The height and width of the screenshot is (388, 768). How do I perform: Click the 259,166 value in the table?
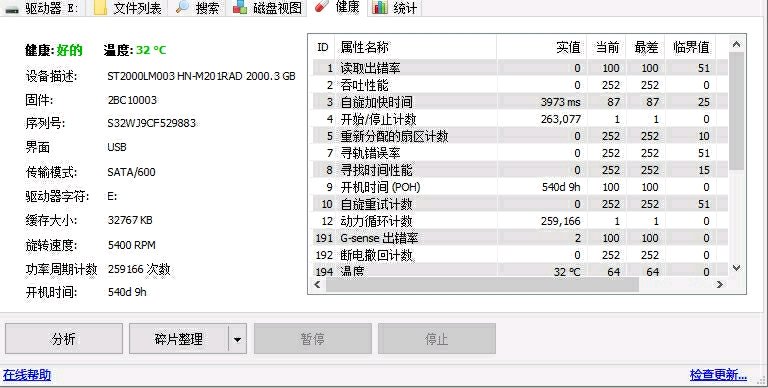[x=561, y=221]
